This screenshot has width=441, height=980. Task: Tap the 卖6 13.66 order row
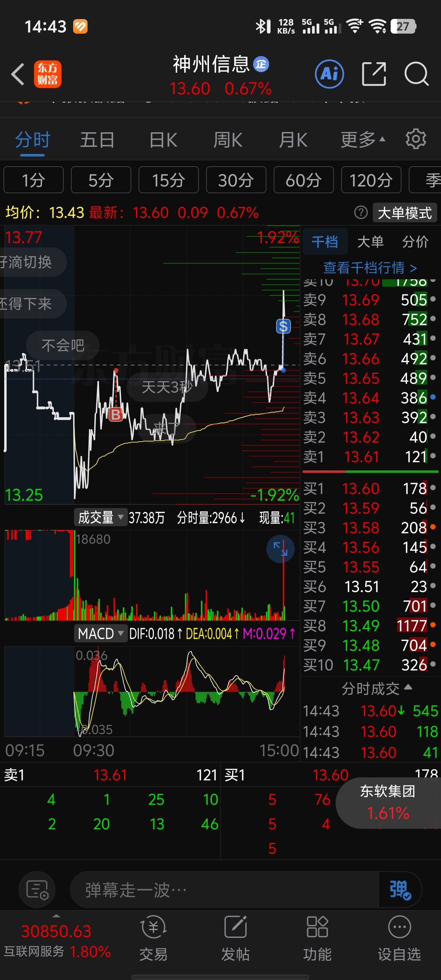[x=370, y=358]
